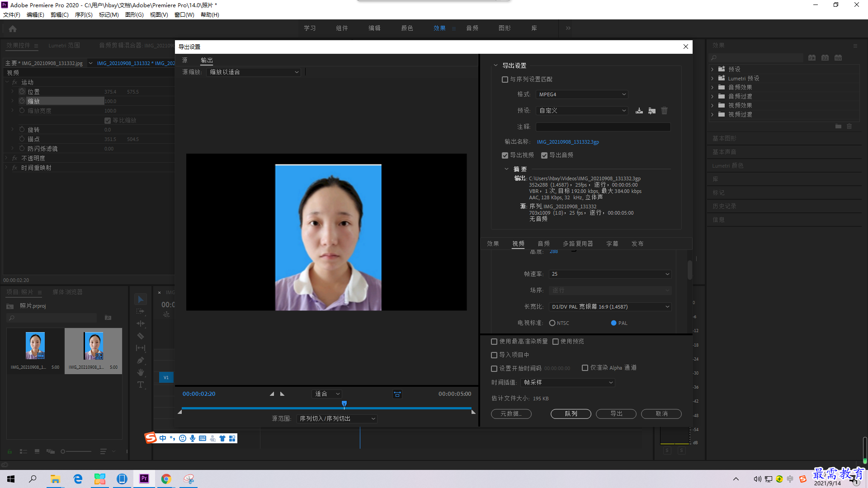The image size is (868, 488).
Task: Click the set in point marker icon
Action: click(272, 394)
